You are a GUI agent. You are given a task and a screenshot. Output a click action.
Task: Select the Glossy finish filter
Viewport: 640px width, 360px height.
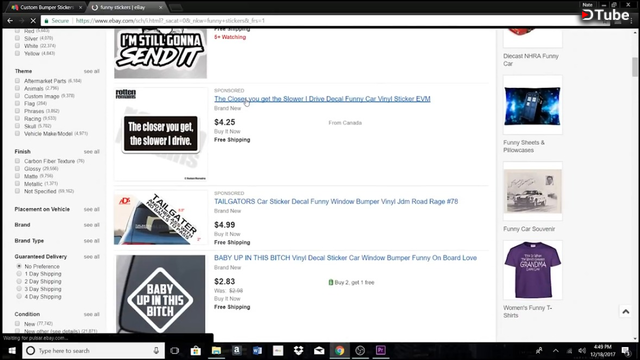coord(17,168)
